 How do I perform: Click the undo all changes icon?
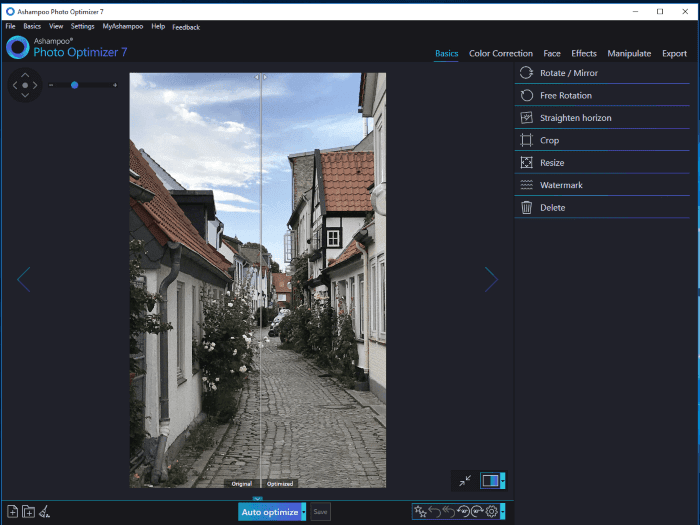pos(449,511)
